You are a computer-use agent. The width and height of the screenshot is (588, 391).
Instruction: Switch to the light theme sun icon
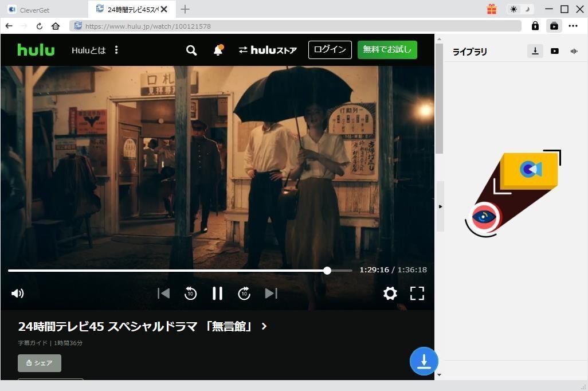(513, 9)
